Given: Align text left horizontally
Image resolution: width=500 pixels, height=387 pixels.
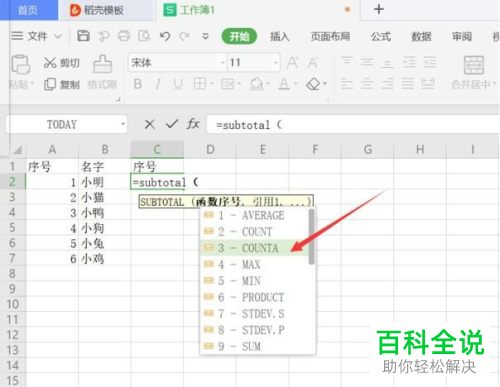Looking at the screenshot, I should [x=347, y=83].
